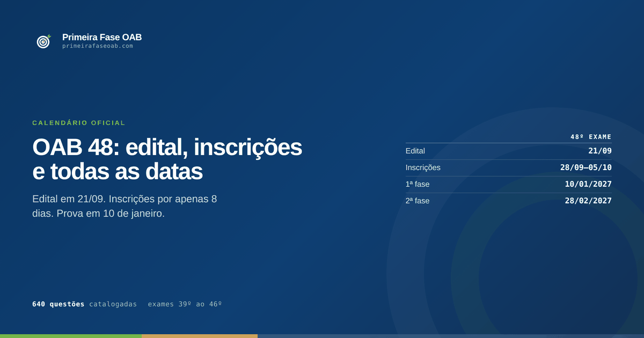
Task: Click the 640 questões catalogadas text
Action: pyautogui.click(x=85, y=304)
